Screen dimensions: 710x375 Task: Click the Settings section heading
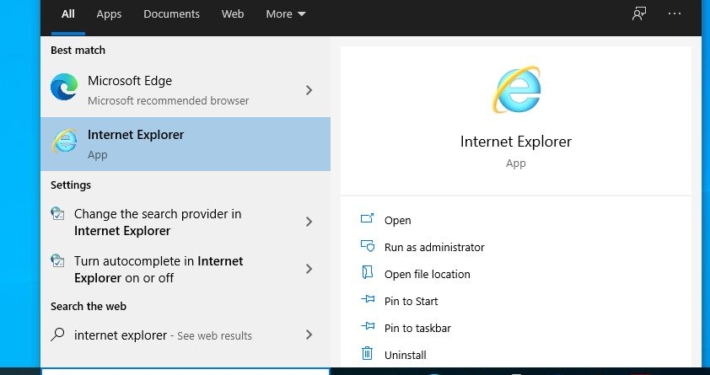pyautogui.click(x=71, y=185)
